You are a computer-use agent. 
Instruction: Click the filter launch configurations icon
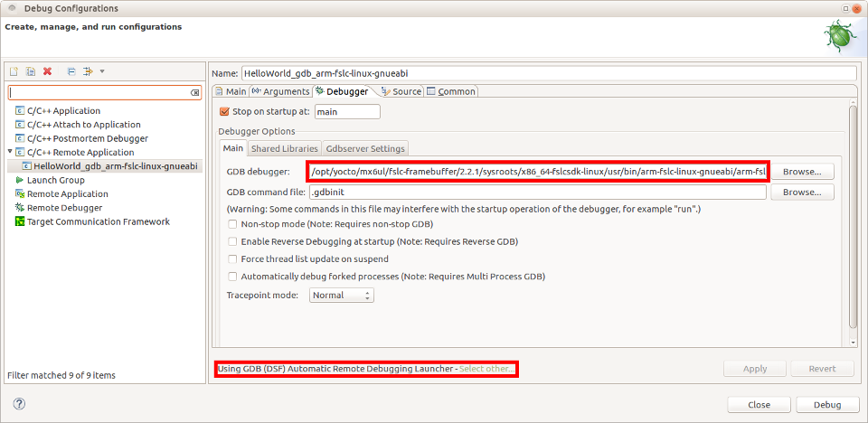click(88, 71)
